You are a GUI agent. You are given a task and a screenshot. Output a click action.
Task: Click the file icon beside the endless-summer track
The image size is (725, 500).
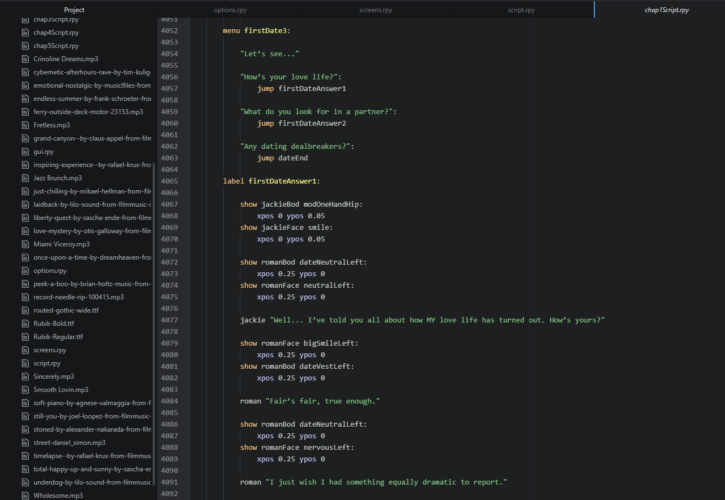point(25,99)
